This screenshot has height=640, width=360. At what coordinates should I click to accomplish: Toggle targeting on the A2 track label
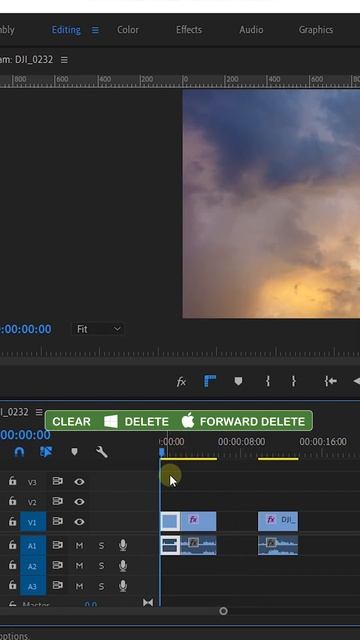(33, 566)
